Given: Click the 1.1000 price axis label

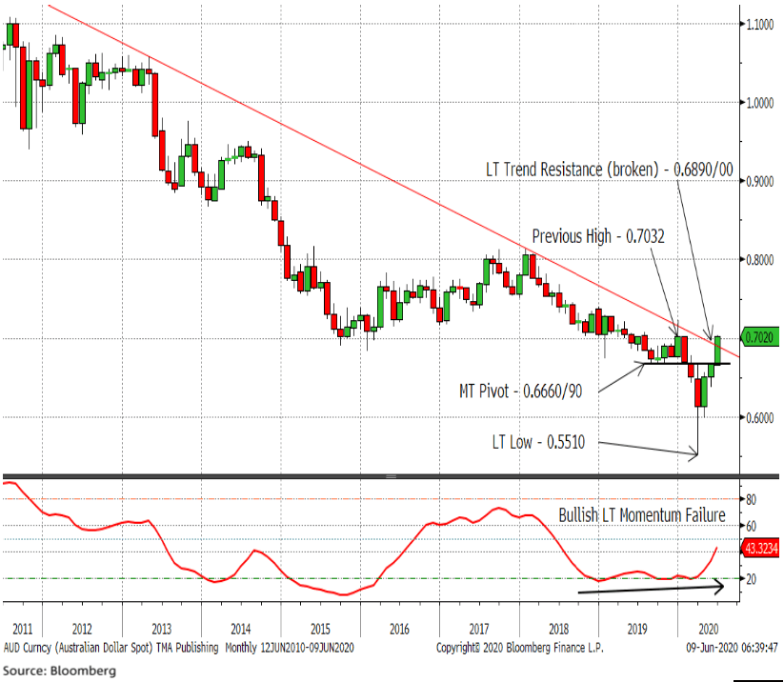Looking at the screenshot, I should pyautogui.click(x=761, y=24).
